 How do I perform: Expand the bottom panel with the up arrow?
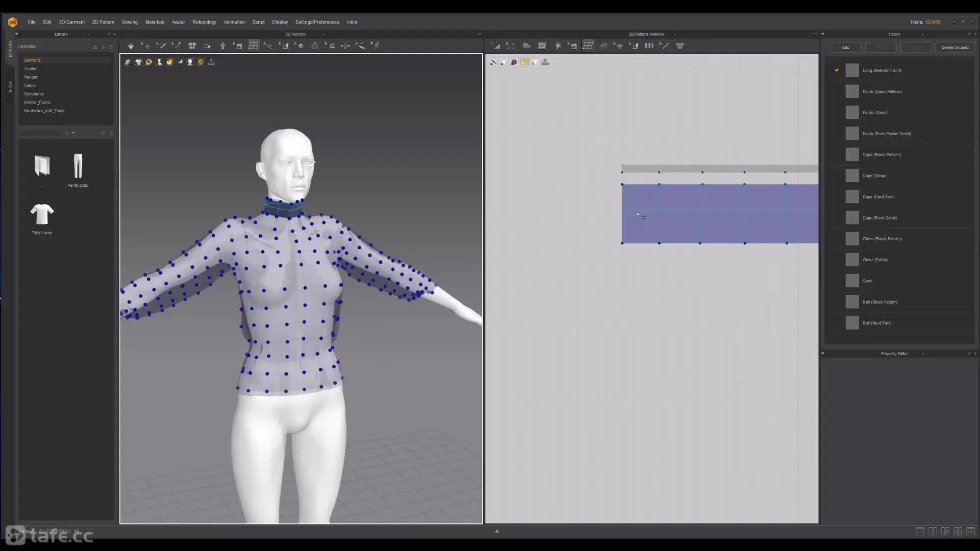[x=497, y=531]
